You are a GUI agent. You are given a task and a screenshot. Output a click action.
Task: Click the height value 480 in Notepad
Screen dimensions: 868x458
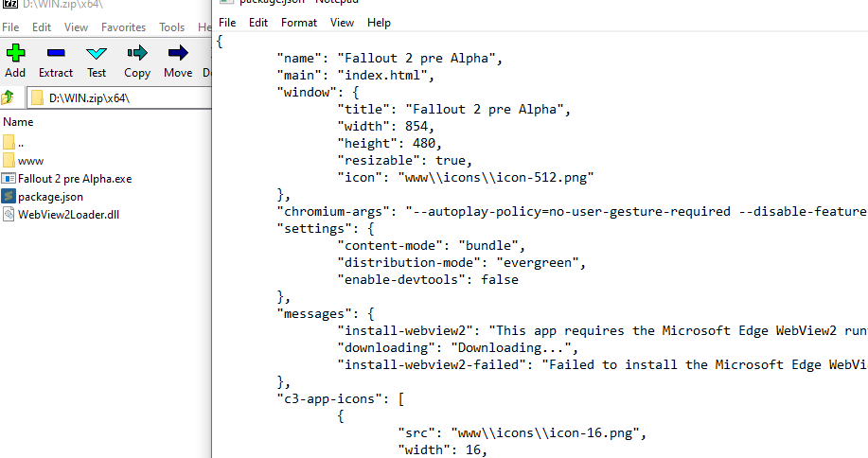tap(423, 143)
